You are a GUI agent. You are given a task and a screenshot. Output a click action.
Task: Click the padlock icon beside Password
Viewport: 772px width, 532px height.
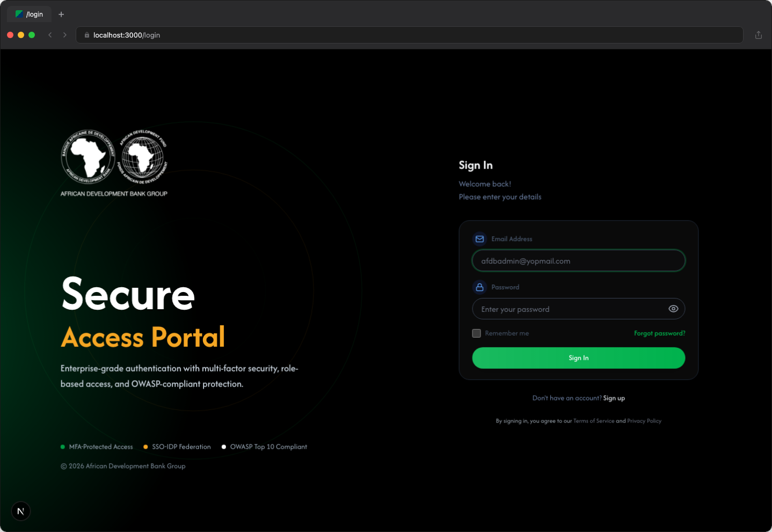tap(479, 287)
